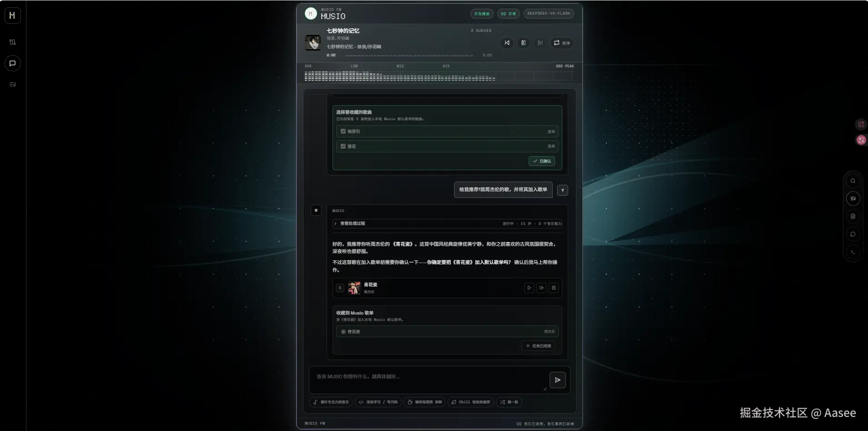Toggle the 相思引 song checkbox
Screen dimensions: 868x431
pyautogui.click(x=343, y=132)
